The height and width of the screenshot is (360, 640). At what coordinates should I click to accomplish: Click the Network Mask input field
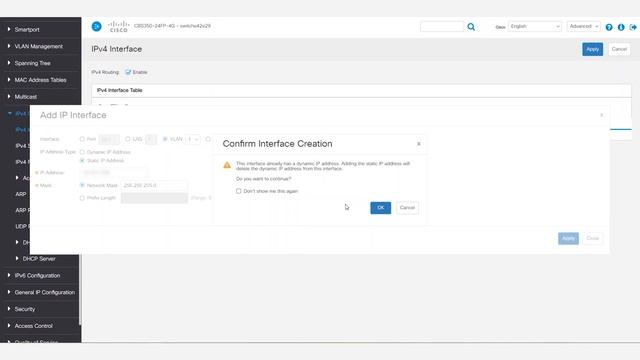pos(154,186)
